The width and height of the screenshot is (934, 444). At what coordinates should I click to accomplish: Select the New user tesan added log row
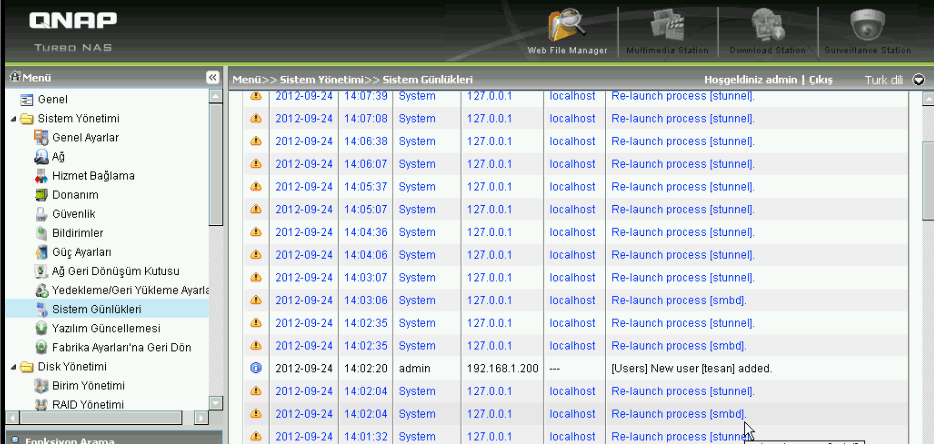[576, 368]
